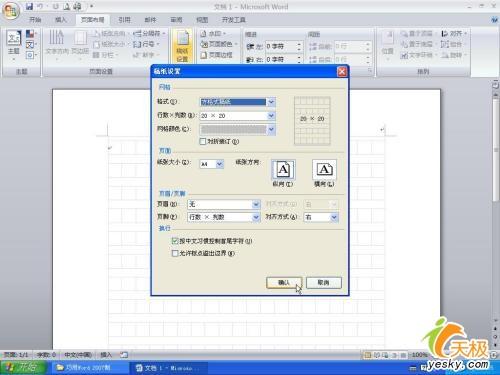This screenshot has width=500, height=375.
Task: Open the Office button menu
Action: (11, 11)
